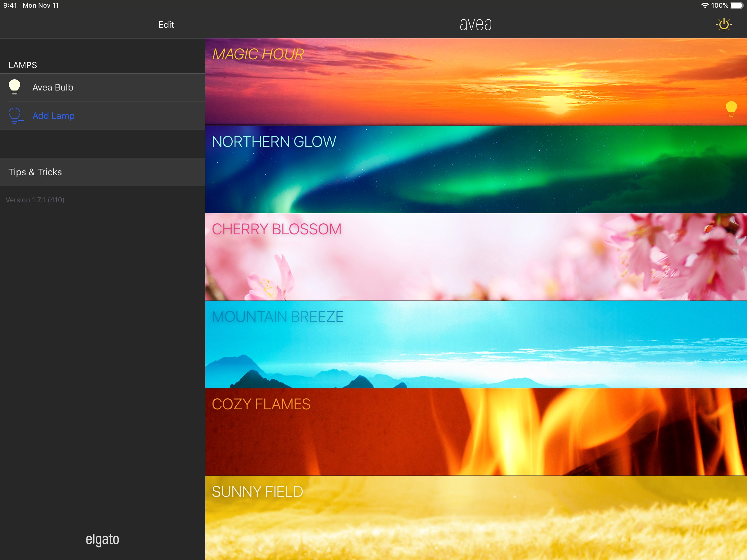Click the Wi-Fi status icon

[705, 5]
